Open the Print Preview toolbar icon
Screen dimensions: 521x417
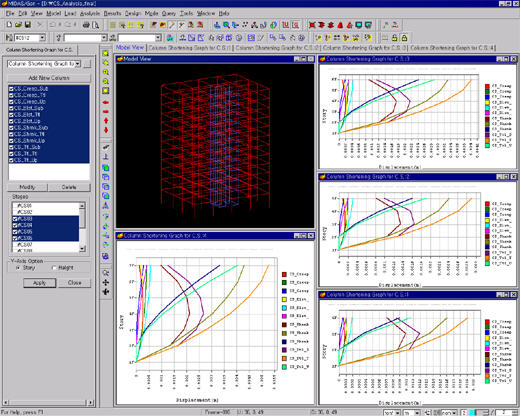click(95, 25)
